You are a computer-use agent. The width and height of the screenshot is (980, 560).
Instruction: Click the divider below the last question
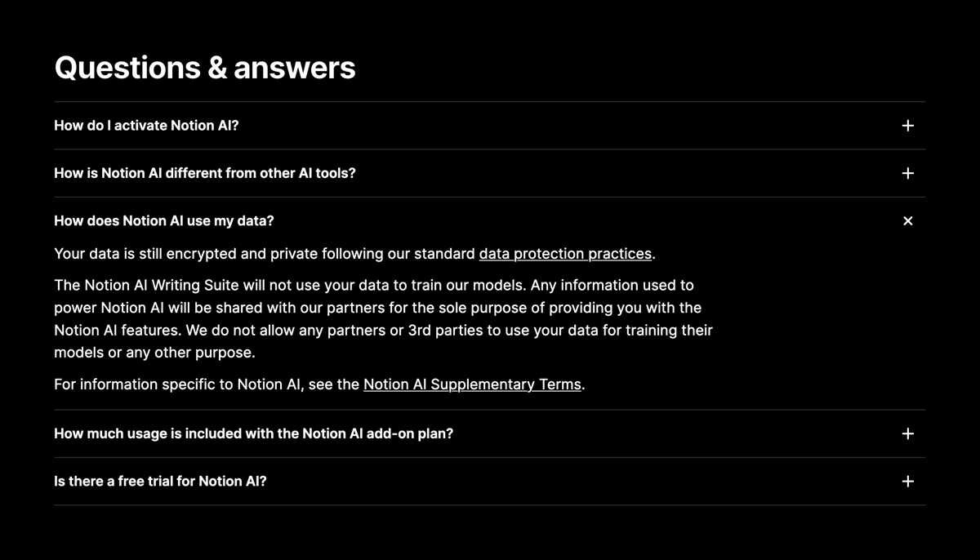[490, 506]
